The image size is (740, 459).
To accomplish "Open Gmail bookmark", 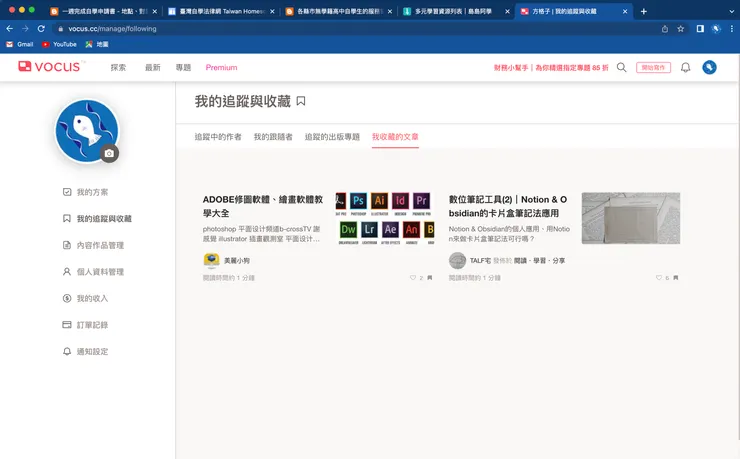I will click(20, 44).
